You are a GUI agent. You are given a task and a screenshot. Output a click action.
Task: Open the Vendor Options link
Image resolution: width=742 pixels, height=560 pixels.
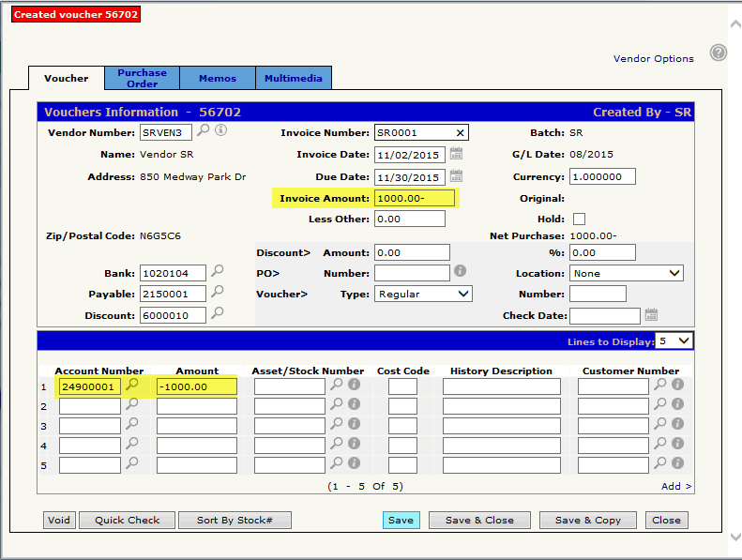pyautogui.click(x=653, y=58)
